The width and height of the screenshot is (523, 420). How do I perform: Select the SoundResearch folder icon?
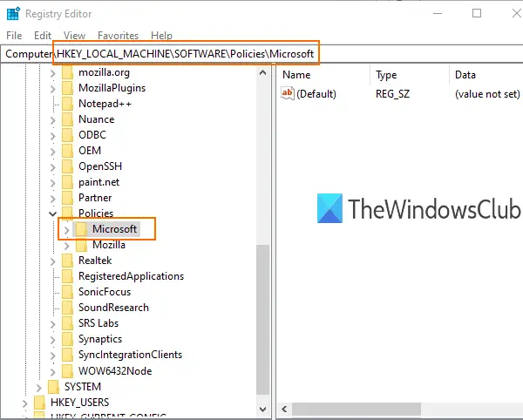tap(67, 308)
